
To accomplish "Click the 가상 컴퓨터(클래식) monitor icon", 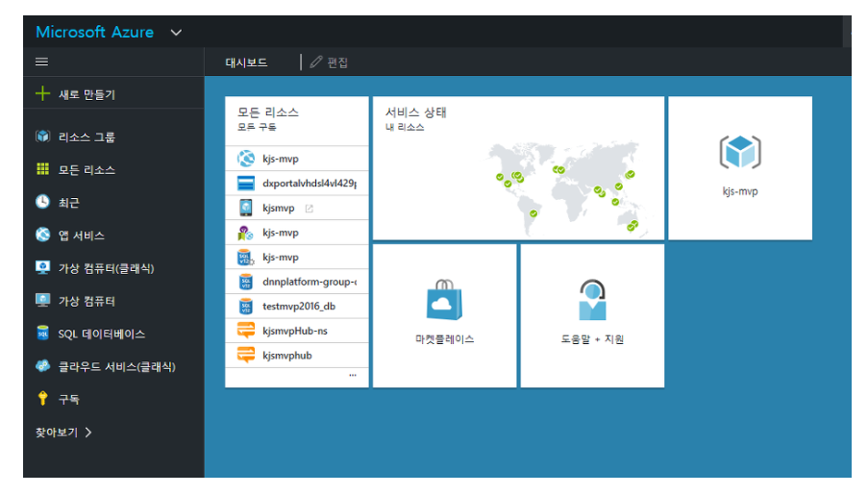I will point(42,267).
